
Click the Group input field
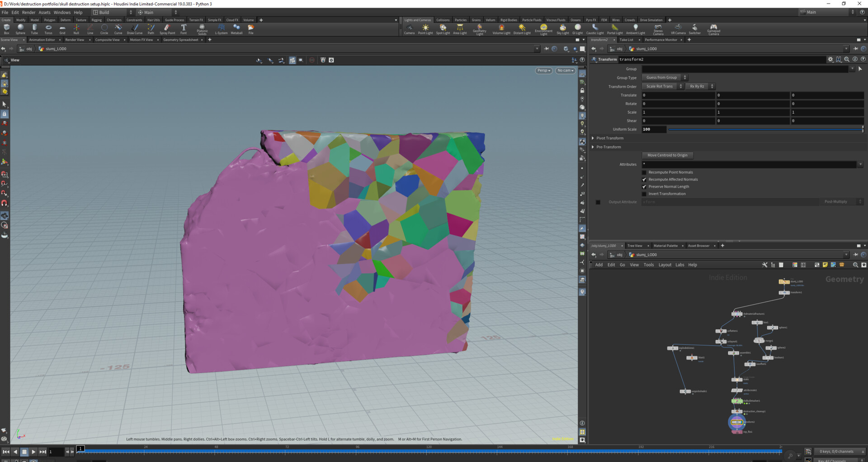point(745,69)
